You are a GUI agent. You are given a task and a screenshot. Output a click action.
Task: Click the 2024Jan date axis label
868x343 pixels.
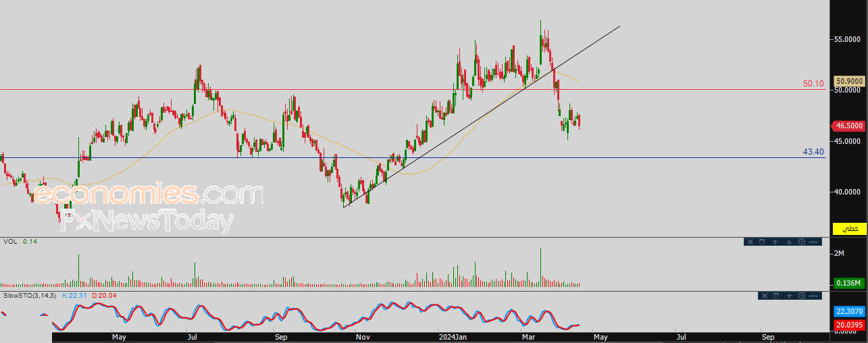tap(453, 336)
